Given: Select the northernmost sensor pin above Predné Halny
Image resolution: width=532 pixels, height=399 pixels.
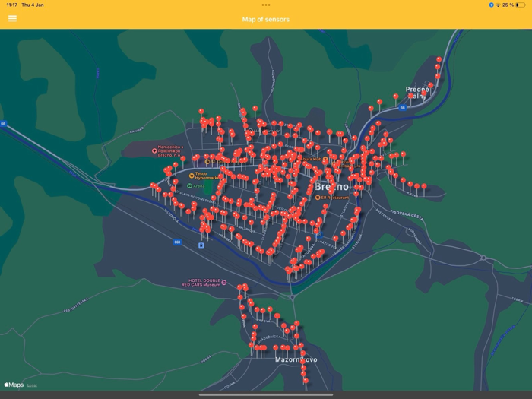Looking at the screenshot, I should point(439,59).
